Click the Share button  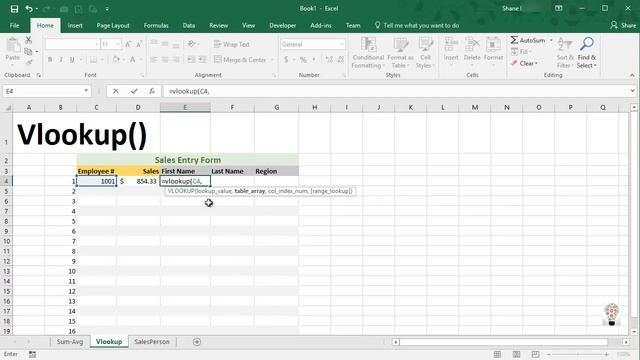click(x=623, y=25)
